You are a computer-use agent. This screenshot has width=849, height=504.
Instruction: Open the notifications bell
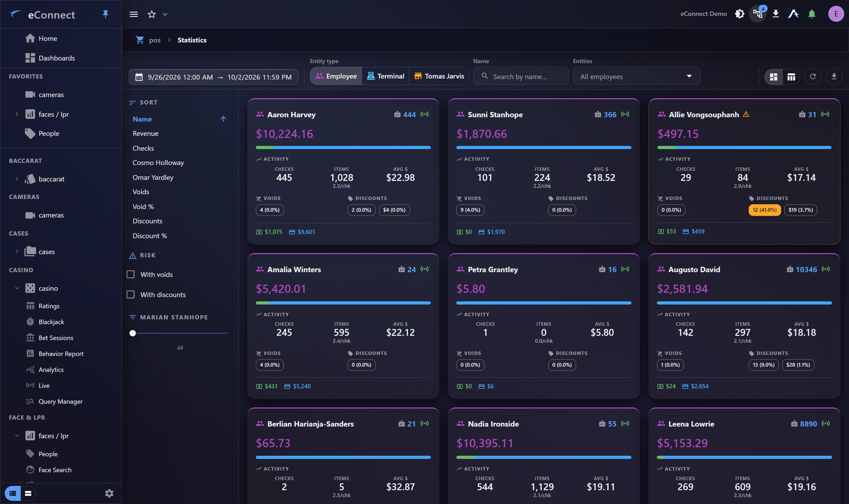(x=812, y=14)
